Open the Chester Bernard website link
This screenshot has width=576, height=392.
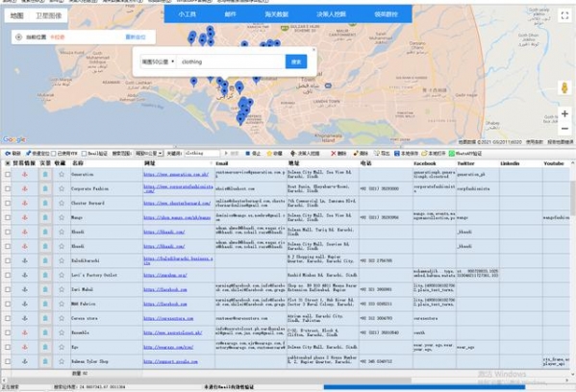[x=177, y=203]
